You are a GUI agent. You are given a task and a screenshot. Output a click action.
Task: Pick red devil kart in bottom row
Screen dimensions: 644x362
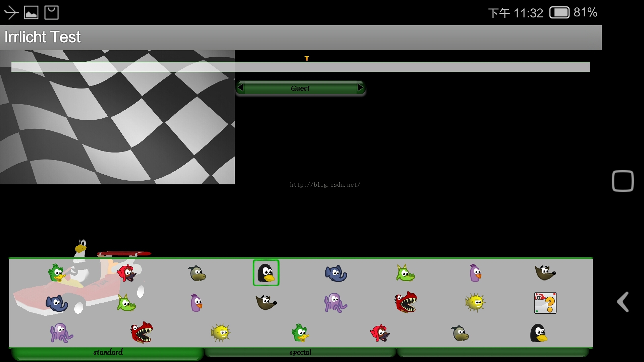point(380,333)
